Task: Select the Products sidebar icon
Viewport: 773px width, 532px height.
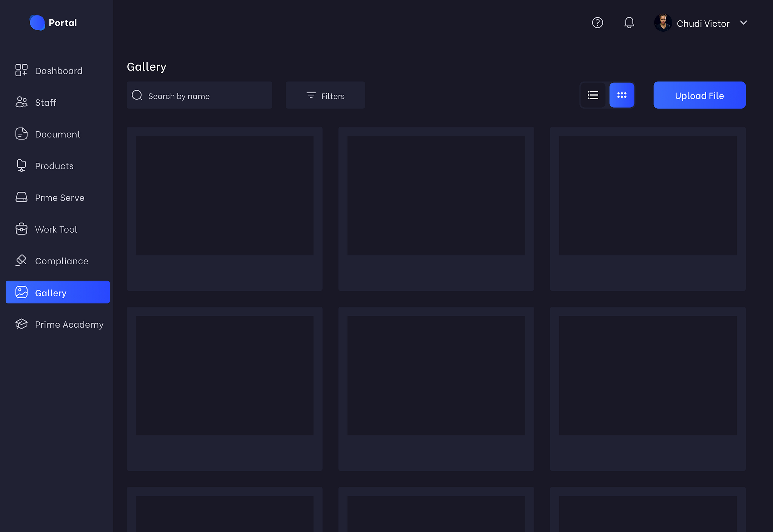Action: [x=21, y=165]
